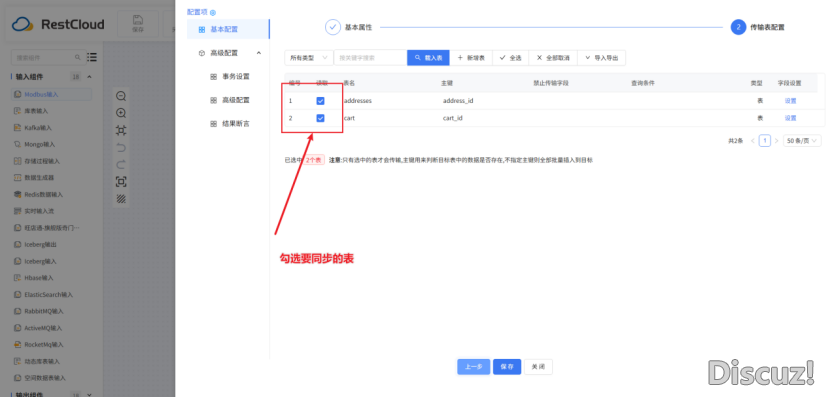The width and height of the screenshot is (831, 397).
Task: Select the 基本配置 menu item
Action: point(228,29)
